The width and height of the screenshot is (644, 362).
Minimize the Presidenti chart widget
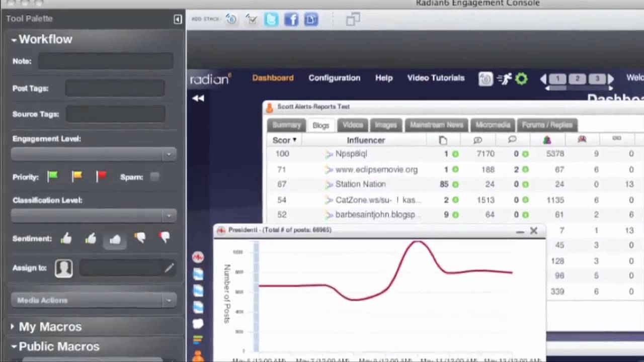[x=520, y=231]
